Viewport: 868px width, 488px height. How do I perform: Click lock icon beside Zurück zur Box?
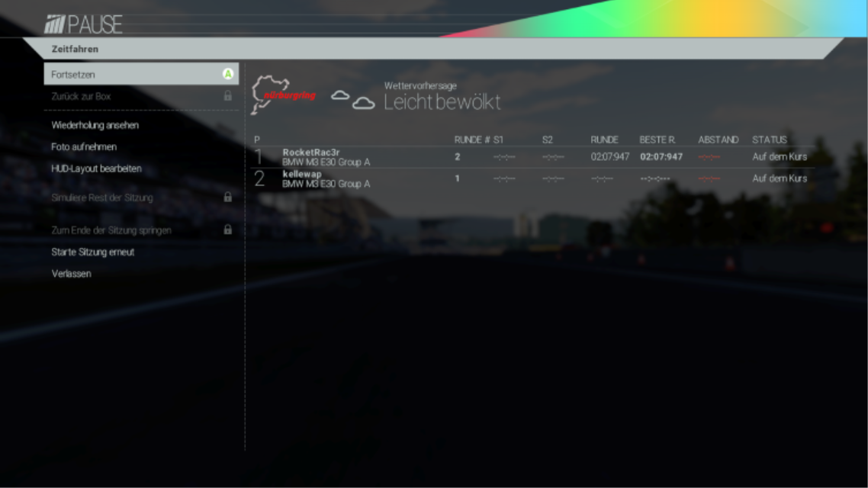(x=227, y=96)
